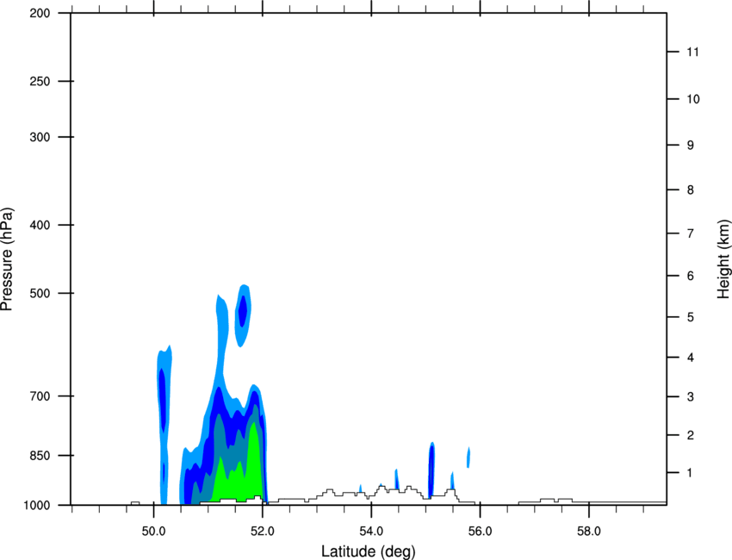Click the narrow blue column near latitude 55
This screenshot has width=732, height=560.
click(431, 470)
